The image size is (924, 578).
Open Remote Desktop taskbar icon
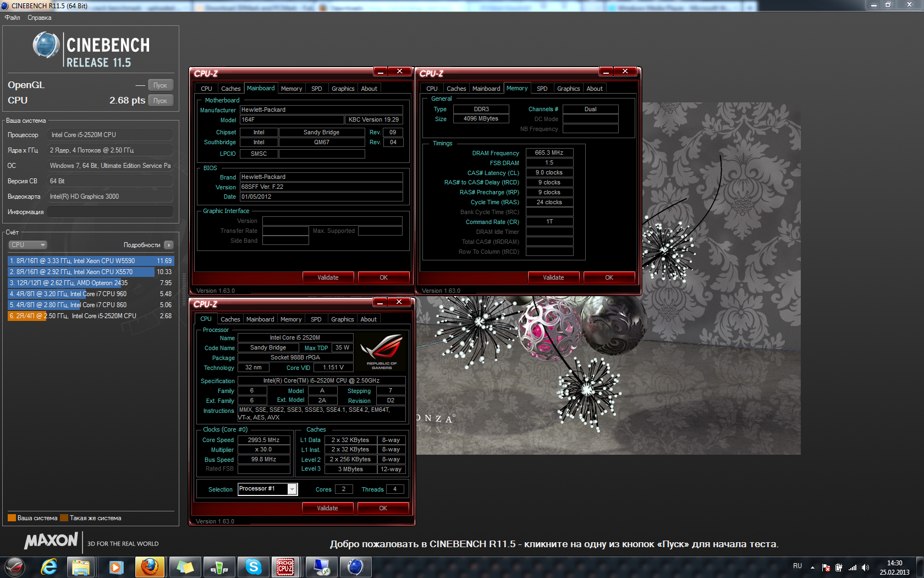(321, 567)
